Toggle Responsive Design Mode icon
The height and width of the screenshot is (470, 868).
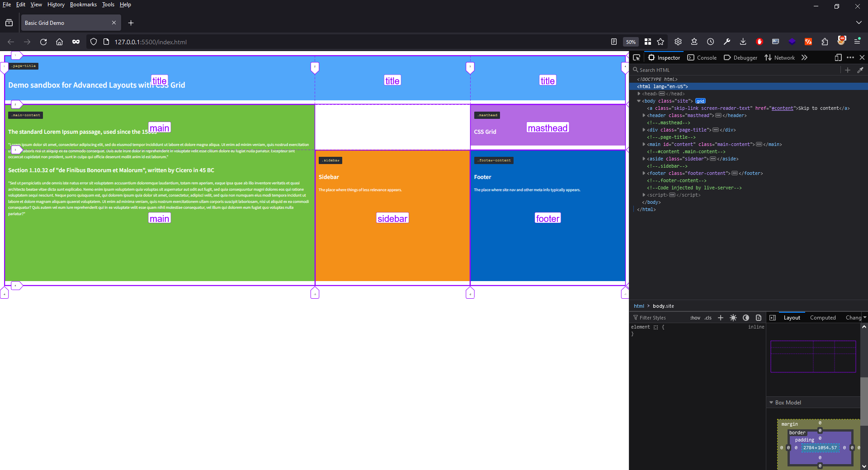click(838, 57)
